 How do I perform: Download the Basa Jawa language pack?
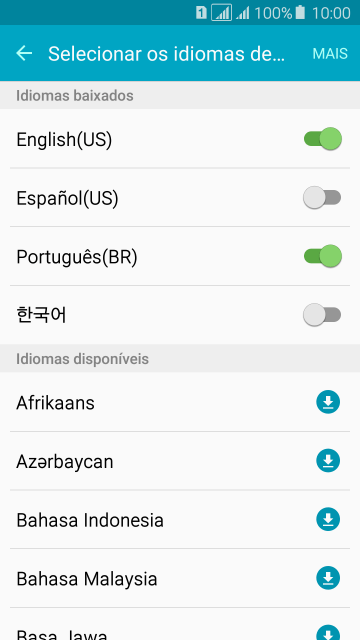tap(328, 633)
